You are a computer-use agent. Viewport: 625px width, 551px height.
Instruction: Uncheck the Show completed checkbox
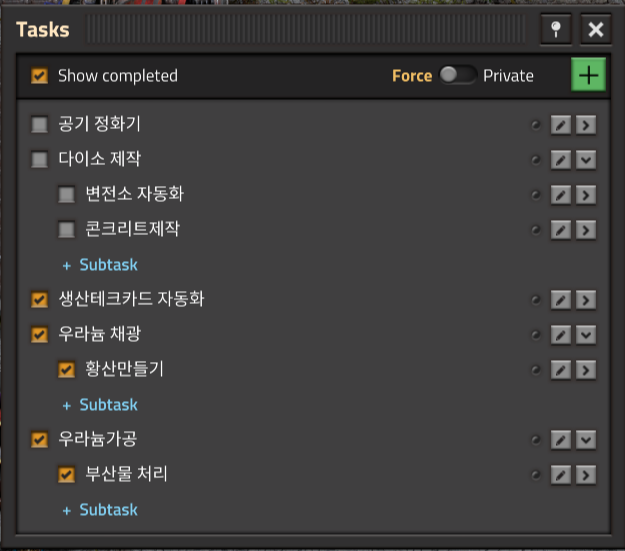(39, 75)
